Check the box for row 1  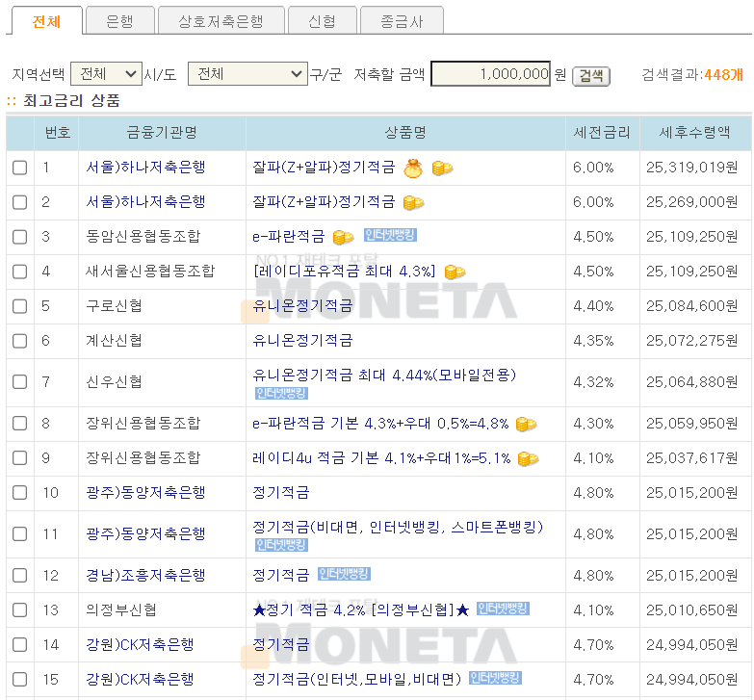[19, 168]
